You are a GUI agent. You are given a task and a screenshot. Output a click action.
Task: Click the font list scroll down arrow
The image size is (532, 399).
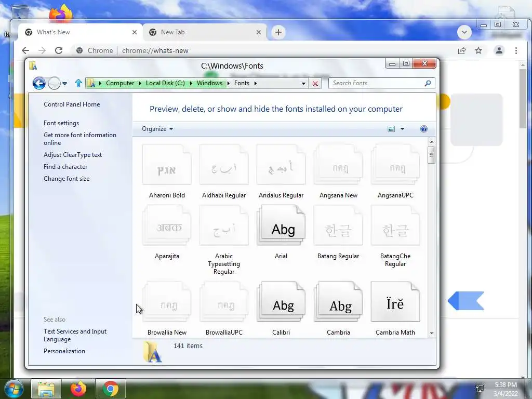tap(432, 333)
